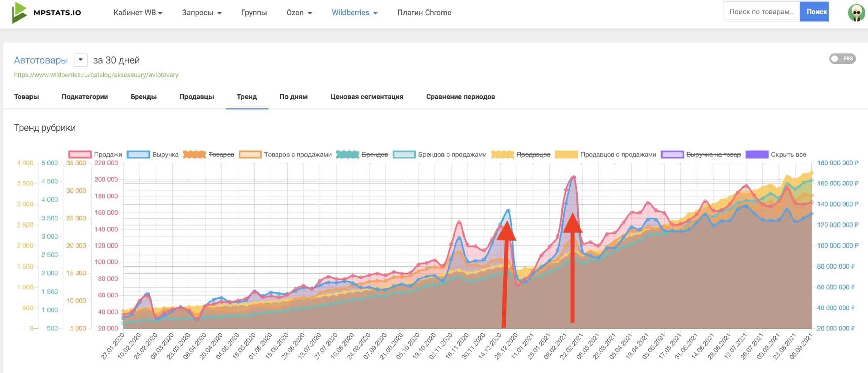Image resolution: width=868 pixels, height=373 pixels.
Task: Show the struck-out Брендов series
Action: (x=348, y=154)
